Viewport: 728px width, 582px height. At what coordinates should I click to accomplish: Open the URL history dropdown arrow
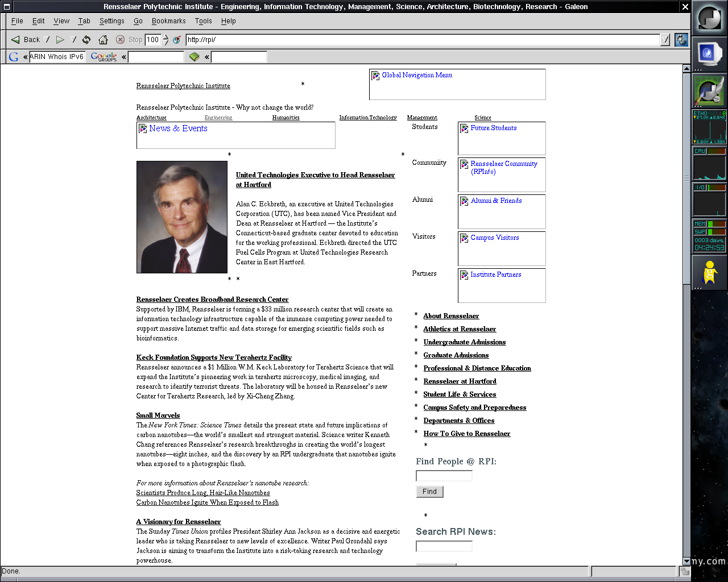tap(665, 40)
